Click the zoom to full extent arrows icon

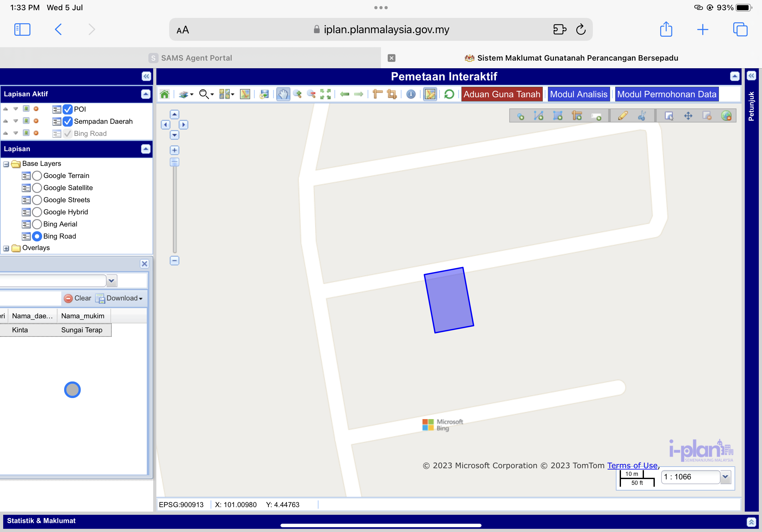pos(325,94)
